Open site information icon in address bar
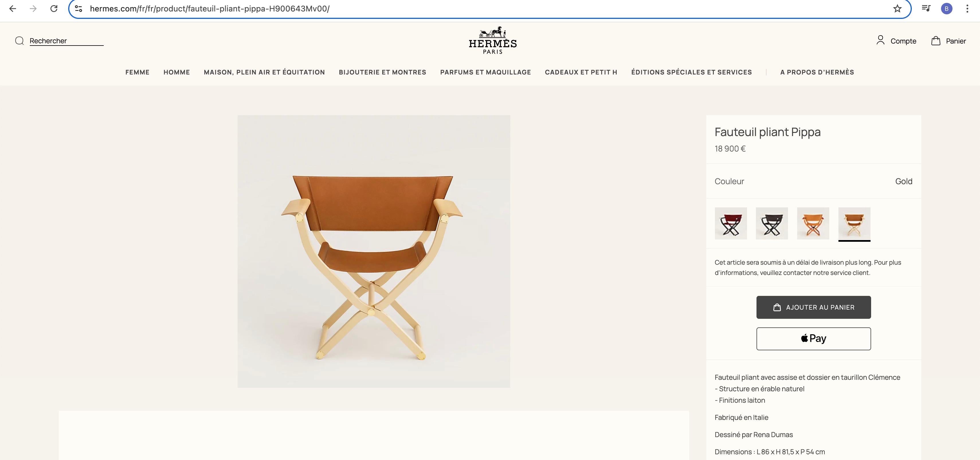 coord(78,8)
